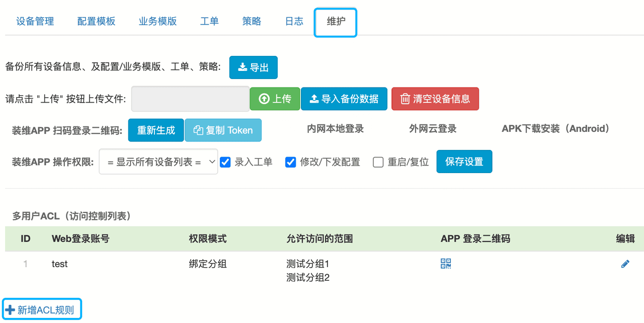
Task: Switch to the 设备管理 tab
Action: [35, 21]
